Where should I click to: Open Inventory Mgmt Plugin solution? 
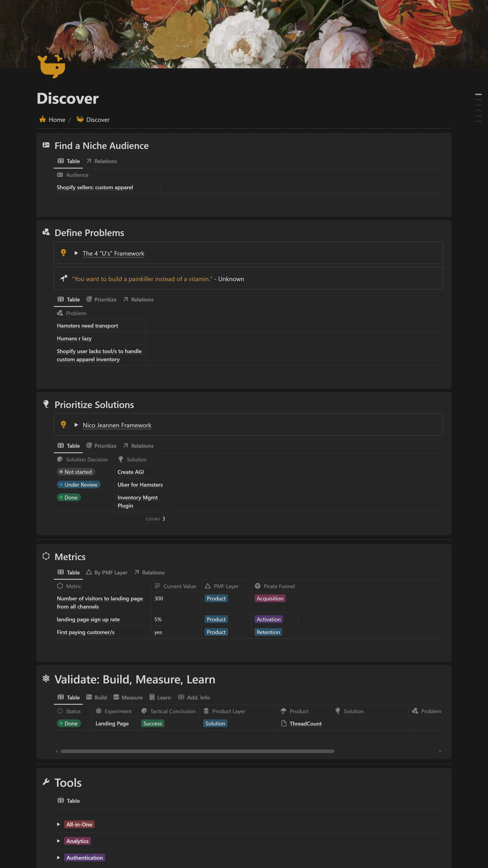138,501
